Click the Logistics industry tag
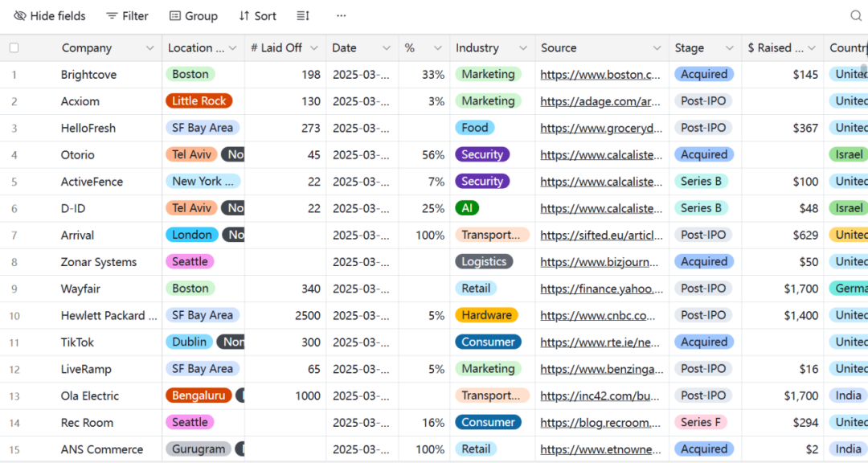This screenshot has height=463, width=868. [484, 261]
